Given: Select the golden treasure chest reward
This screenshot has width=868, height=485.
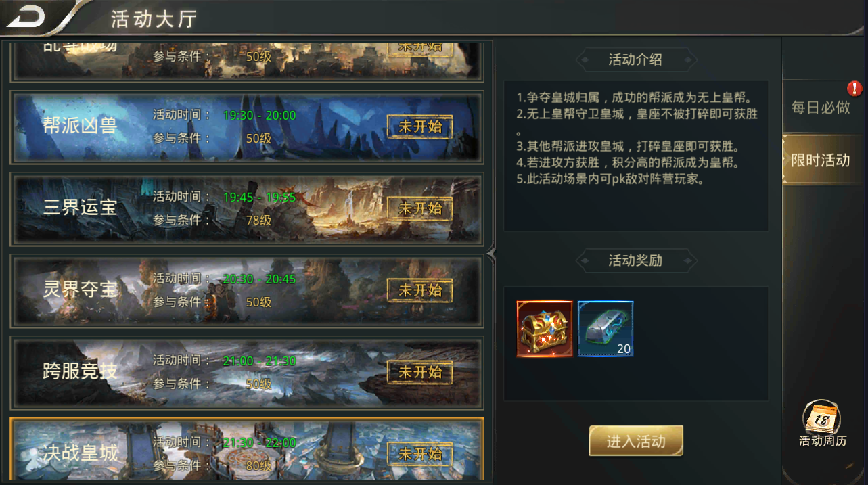Looking at the screenshot, I should tap(545, 329).
